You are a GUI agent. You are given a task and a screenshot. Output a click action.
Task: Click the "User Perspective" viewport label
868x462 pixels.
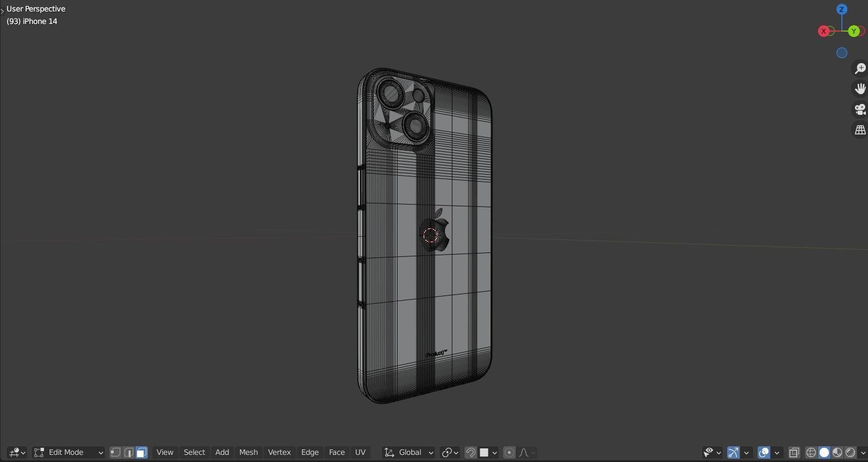point(36,9)
